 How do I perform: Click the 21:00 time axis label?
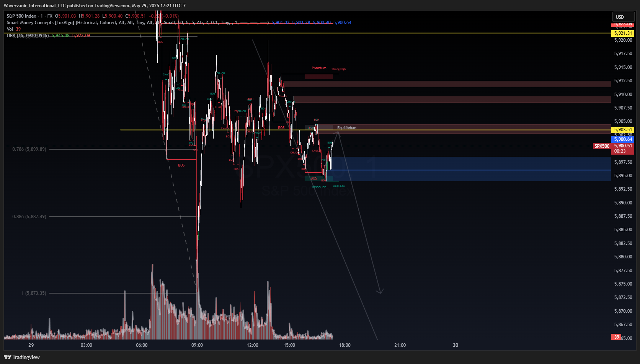[x=400, y=345]
